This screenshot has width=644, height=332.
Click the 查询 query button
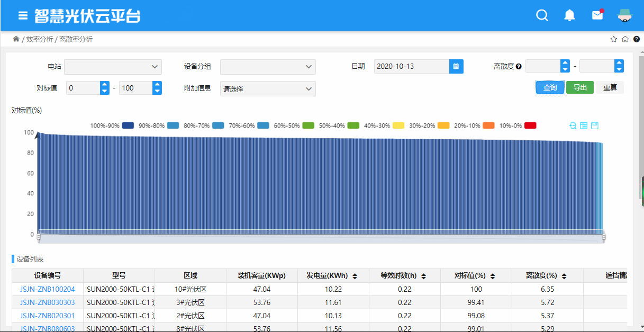550,87
